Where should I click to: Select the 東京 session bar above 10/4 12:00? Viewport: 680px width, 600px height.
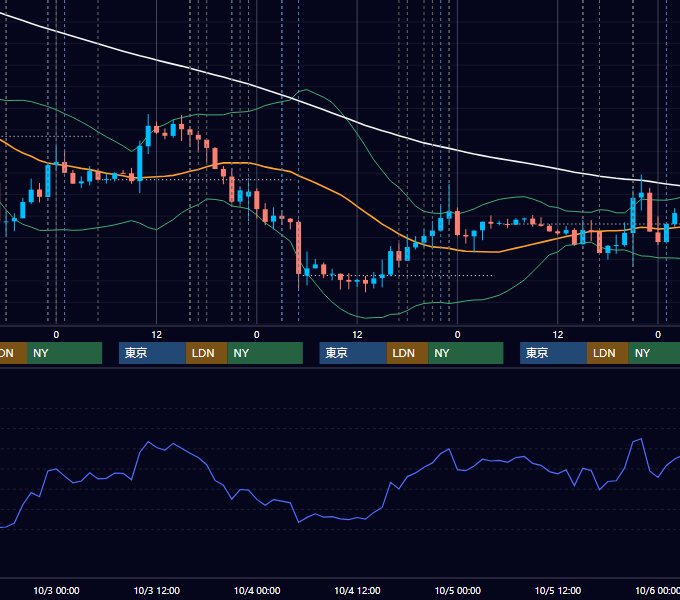point(353,353)
